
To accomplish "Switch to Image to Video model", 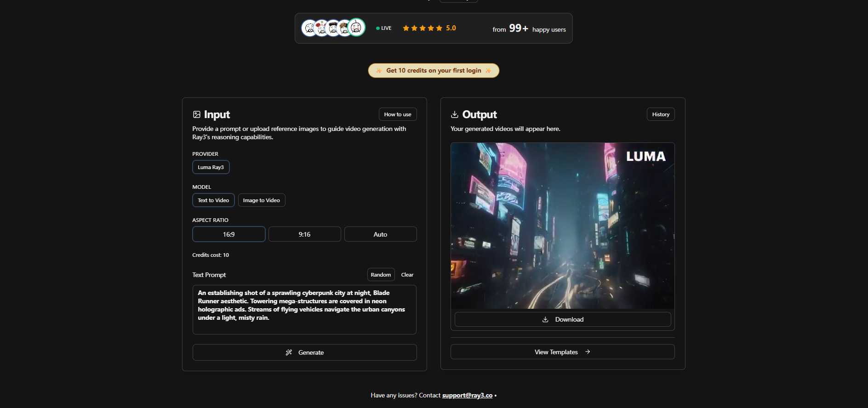I will coord(261,200).
